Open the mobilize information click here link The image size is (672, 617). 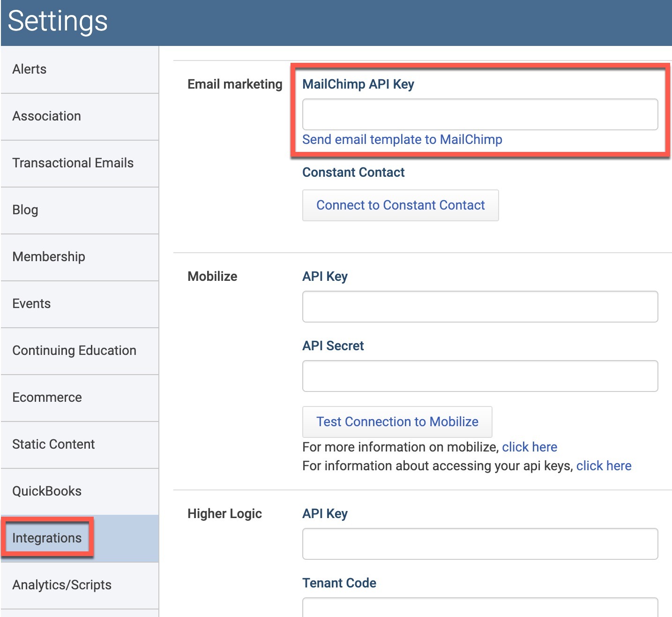tap(530, 447)
